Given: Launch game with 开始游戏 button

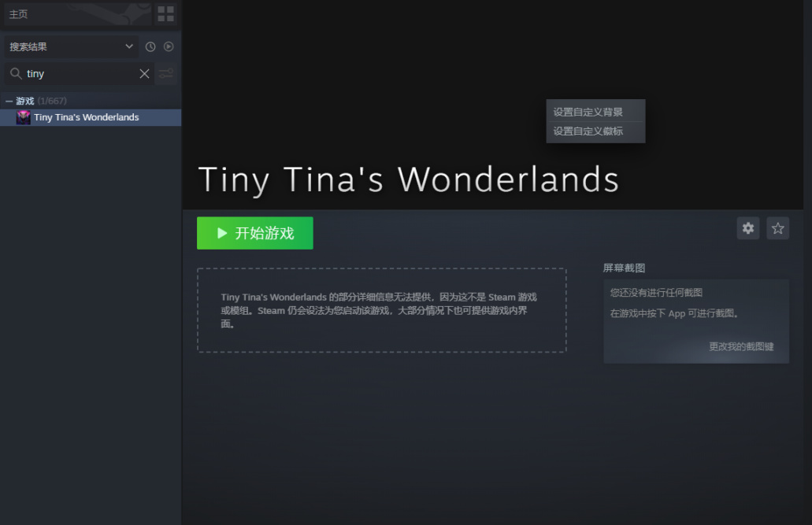Looking at the screenshot, I should pyautogui.click(x=255, y=233).
